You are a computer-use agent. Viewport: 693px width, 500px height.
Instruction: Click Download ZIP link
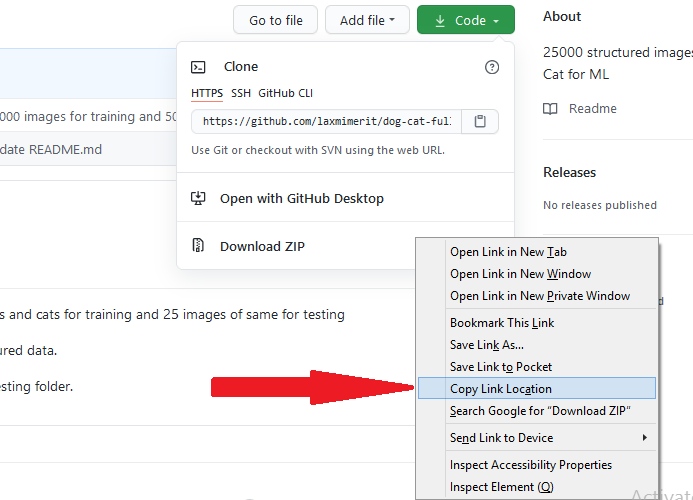[262, 246]
